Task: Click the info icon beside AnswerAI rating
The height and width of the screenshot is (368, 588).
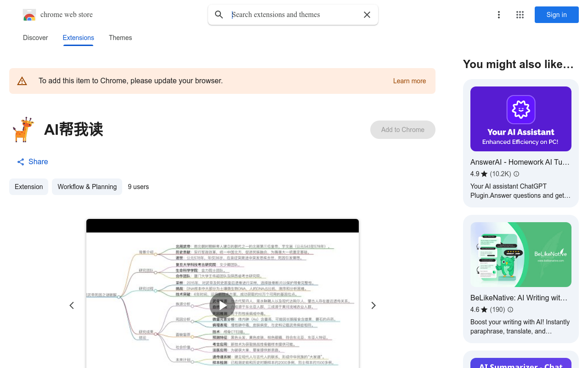Action: coord(516,174)
